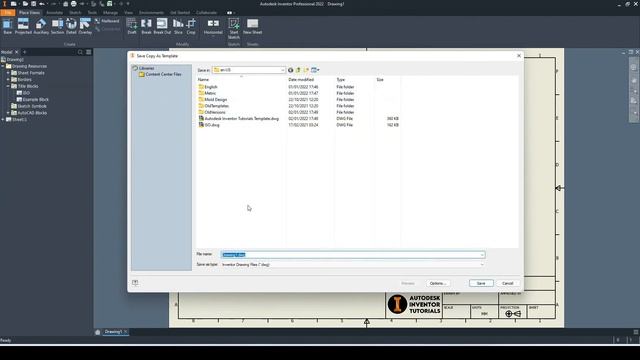Open the File name dropdown arrow
Viewport: 640px width, 360px height.
pos(482,255)
